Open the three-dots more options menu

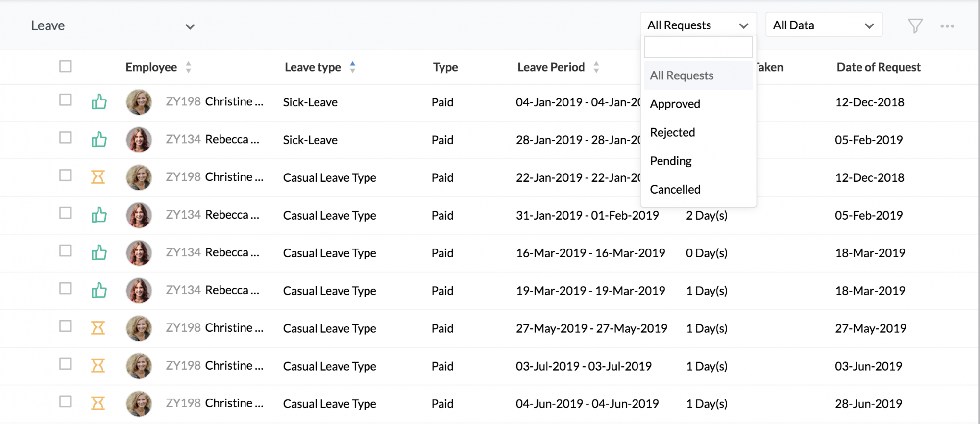947,26
